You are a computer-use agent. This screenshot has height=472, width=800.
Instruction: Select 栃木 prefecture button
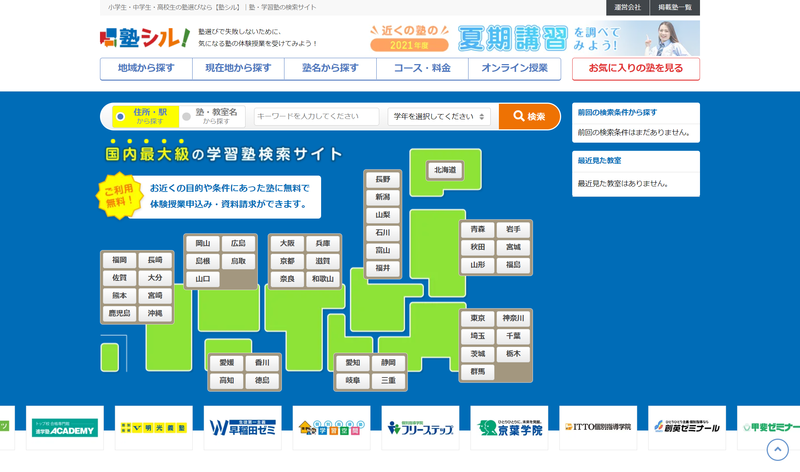click(x=513, y=354)
